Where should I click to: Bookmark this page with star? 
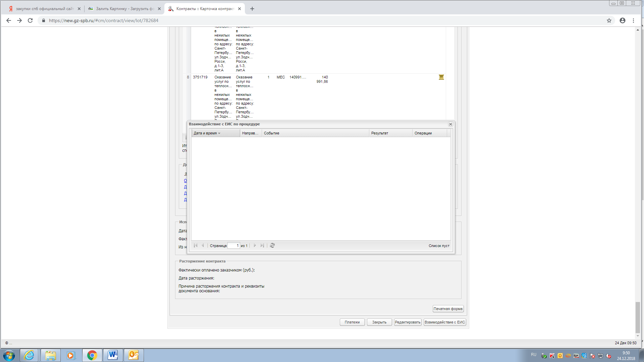pyautogui.click(x=609, y=20)
